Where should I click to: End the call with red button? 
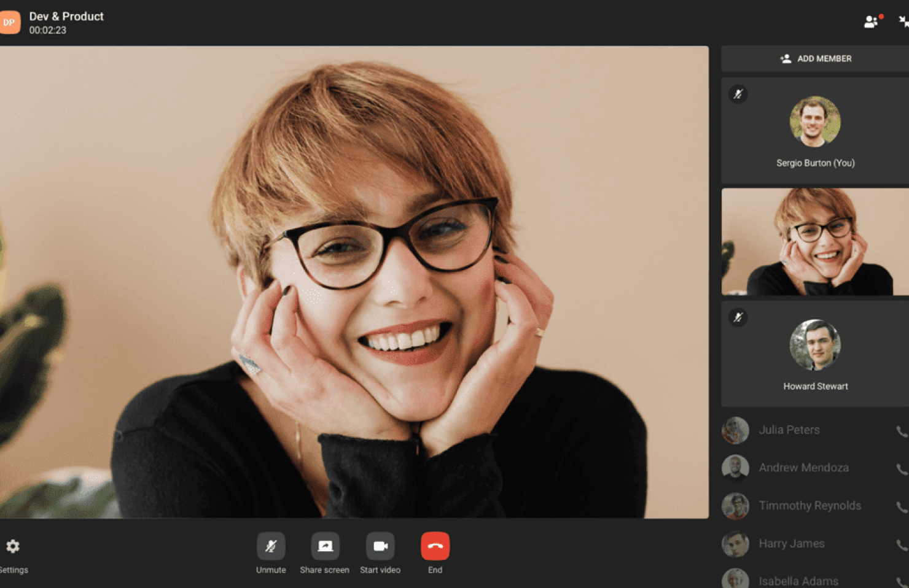click(435, 546)
